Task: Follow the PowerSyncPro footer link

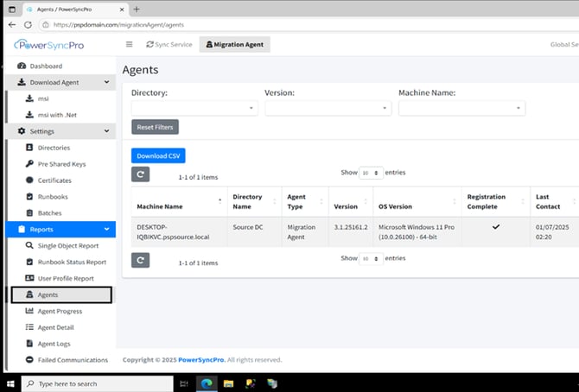Action: pos(201,359)
